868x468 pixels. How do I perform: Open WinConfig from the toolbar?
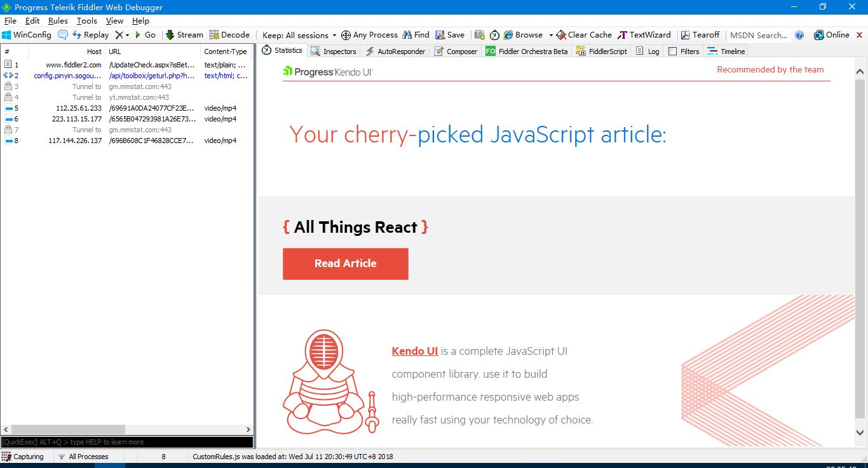27,35
